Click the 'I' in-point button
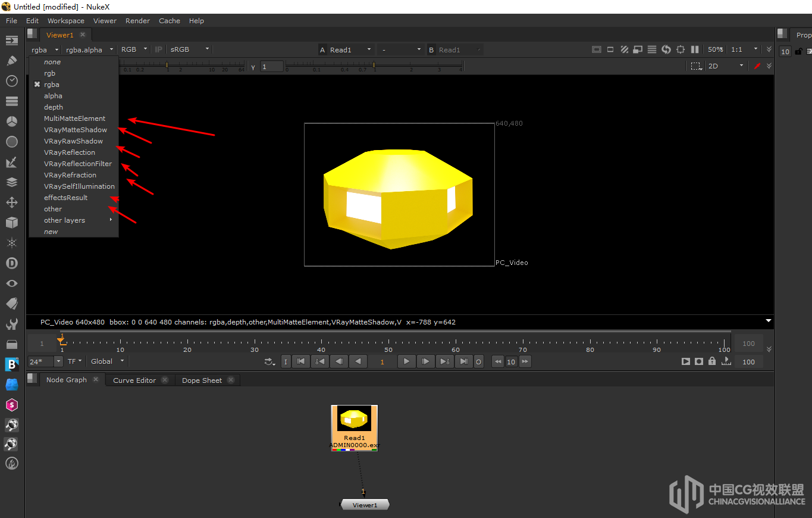This screenshot has height=518, width=812. tap(286, 361)
